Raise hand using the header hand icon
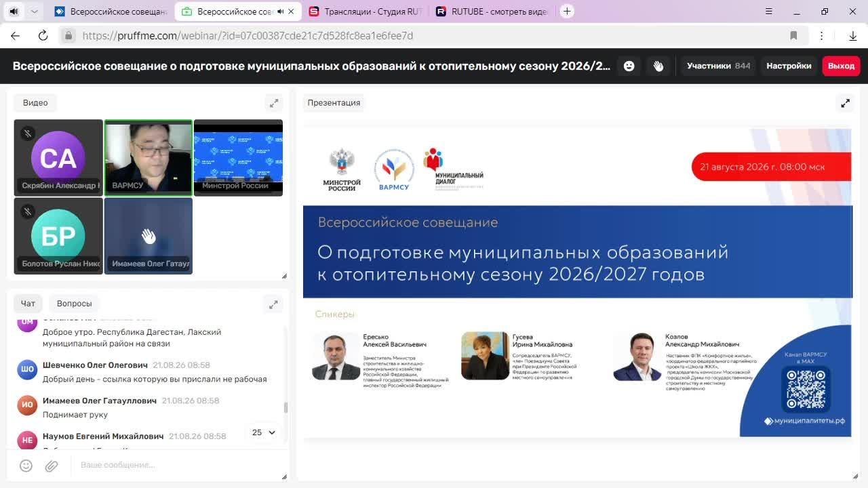Screen dimensions: 868x488 (x=658, y=66)
